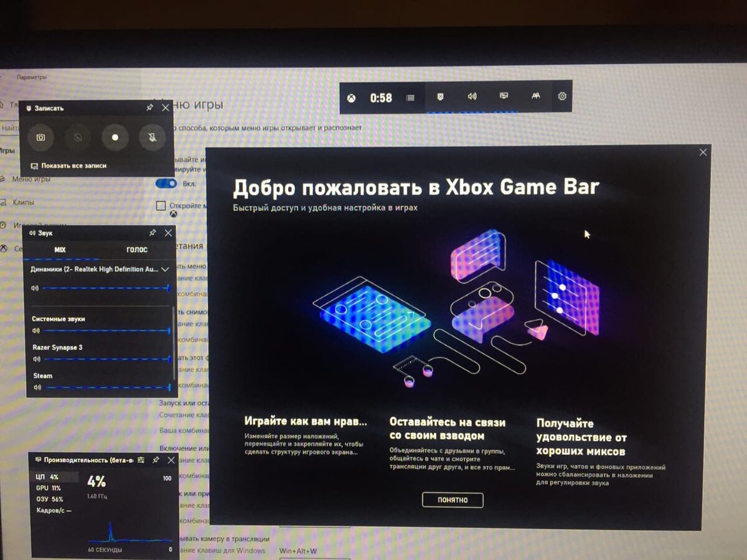
Task: Pin the Записать capture widget
Action: (x=149, y=108)
